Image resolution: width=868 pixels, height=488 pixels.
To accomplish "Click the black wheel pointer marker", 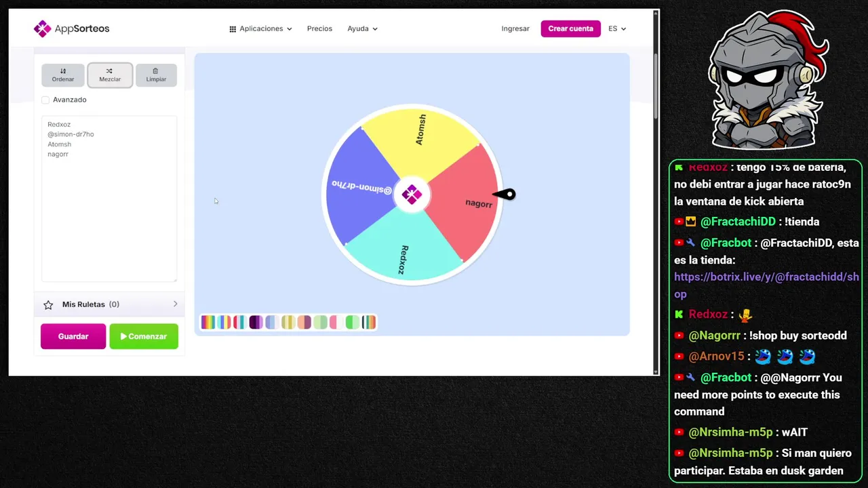I will [505, 195].
